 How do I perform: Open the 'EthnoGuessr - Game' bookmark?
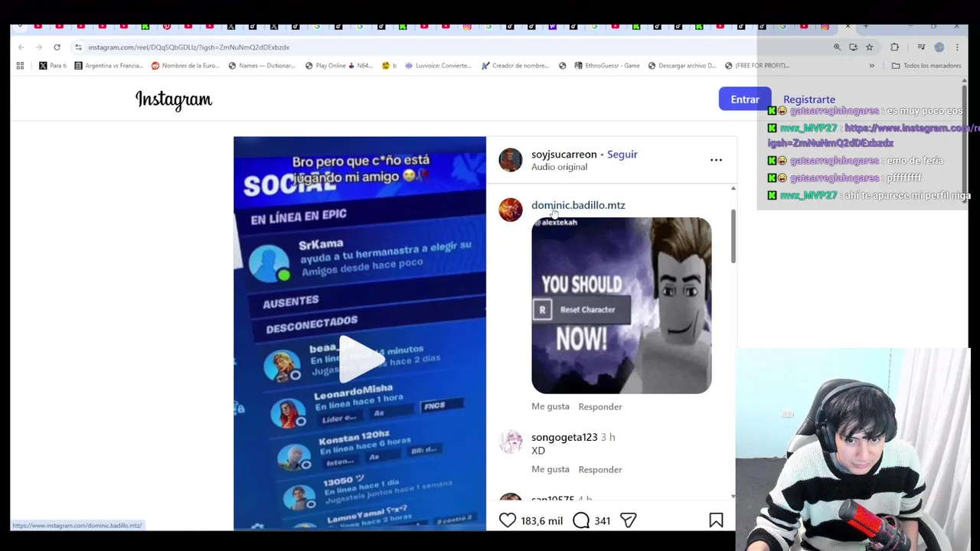click(x=606, y=66)
